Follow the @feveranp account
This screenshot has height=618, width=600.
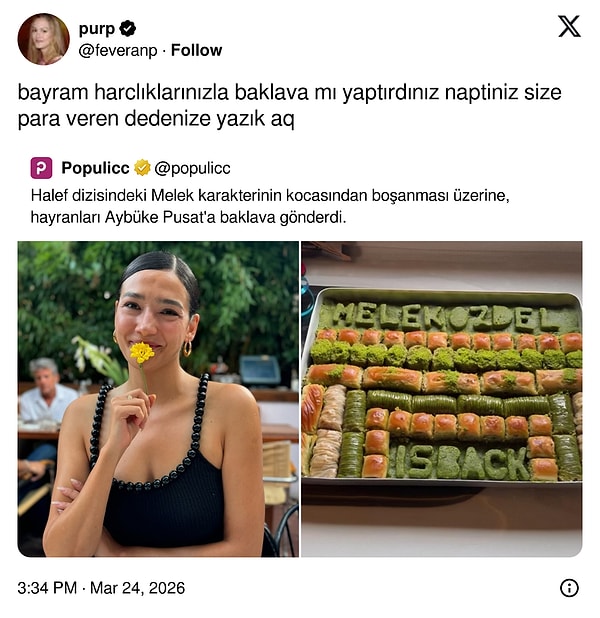pos(196,50)
